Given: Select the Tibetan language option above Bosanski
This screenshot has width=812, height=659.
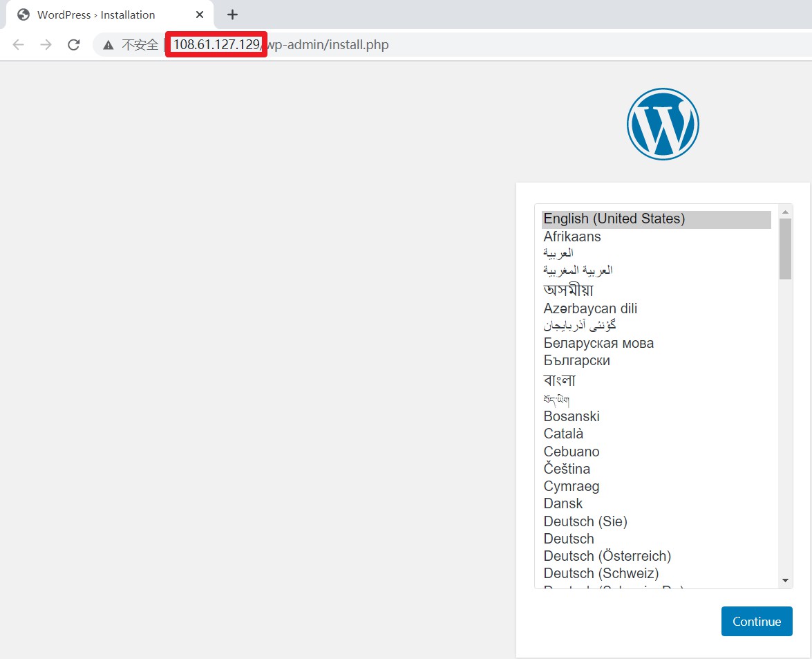Looking at the screenshot, I should point(656,400).
